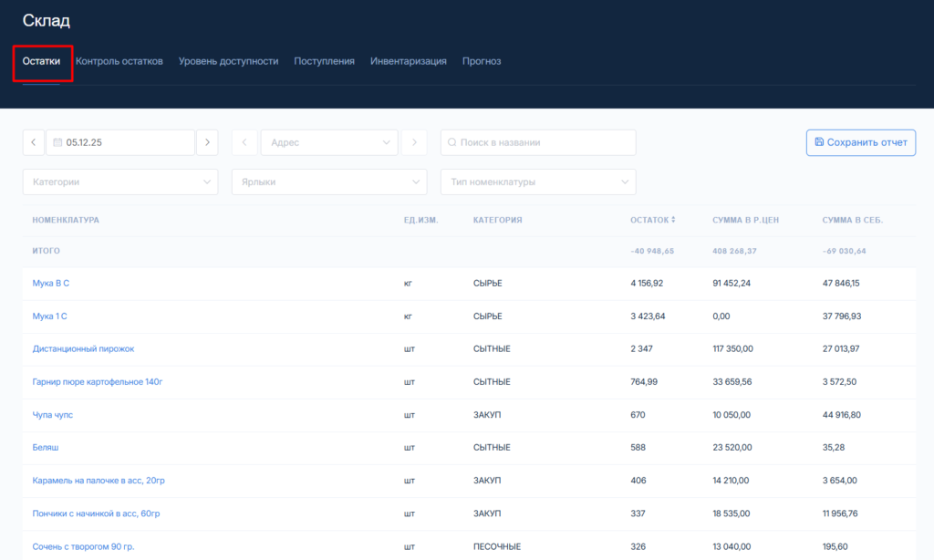Go to the Поступления tab

[x=324, y=61]
